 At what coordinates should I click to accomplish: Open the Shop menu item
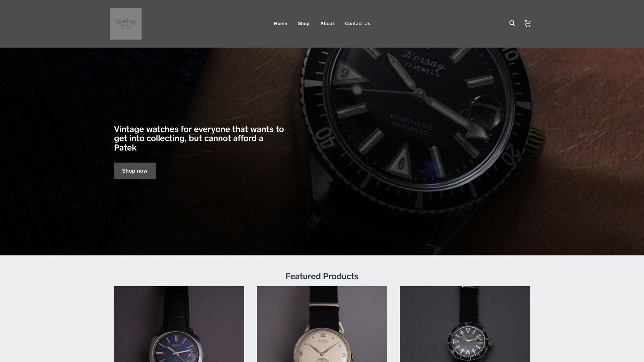click(304, 23)
